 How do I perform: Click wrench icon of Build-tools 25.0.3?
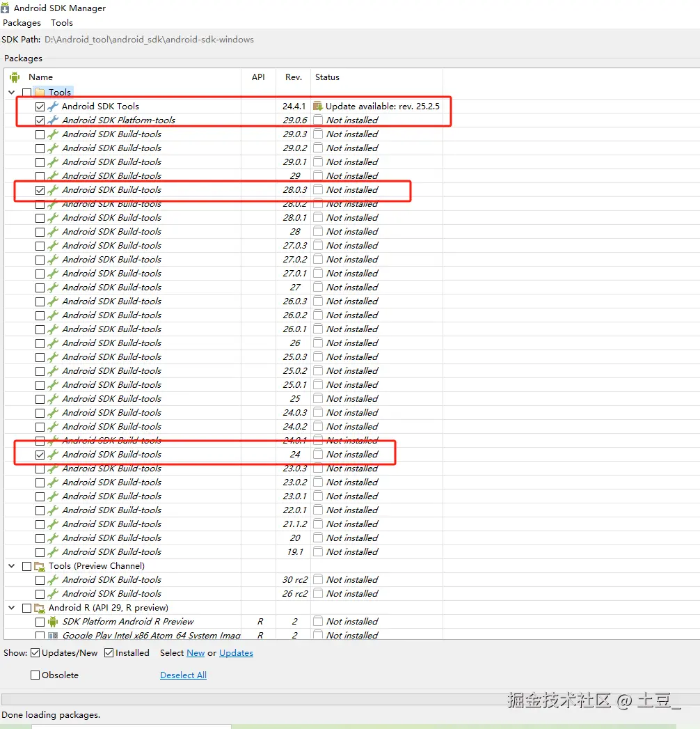pos(53,357)
